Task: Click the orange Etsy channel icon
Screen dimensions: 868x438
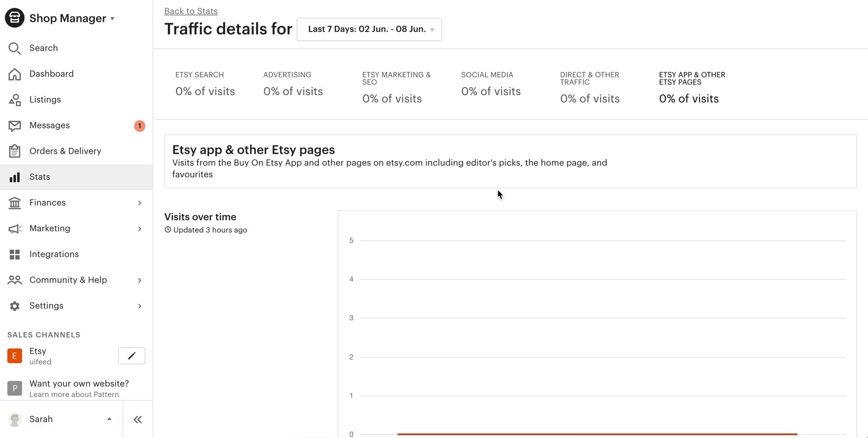Action: click(14, 356)
